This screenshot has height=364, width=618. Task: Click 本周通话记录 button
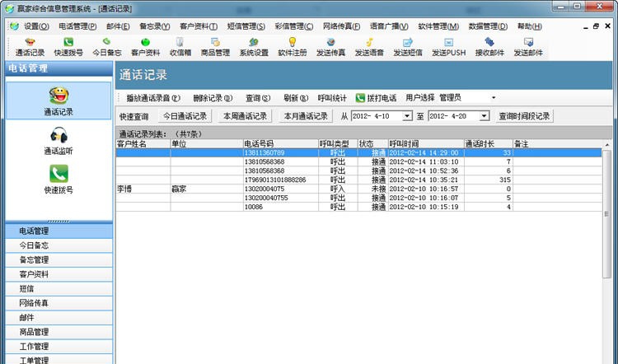click(246, 116)
